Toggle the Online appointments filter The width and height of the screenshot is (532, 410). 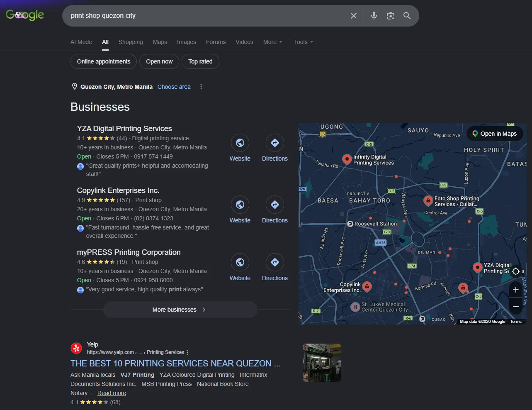pyautogui.click(x=104, y=61)
